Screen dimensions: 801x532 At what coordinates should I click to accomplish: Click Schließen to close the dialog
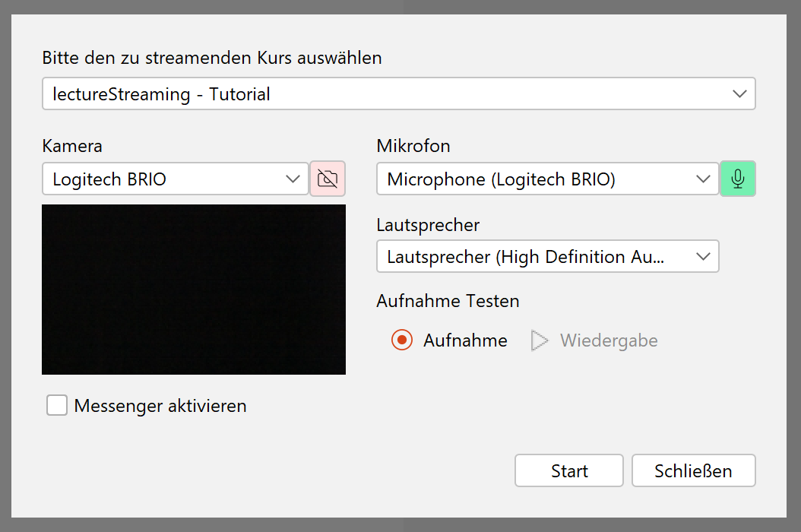click(x=693, y=470)
